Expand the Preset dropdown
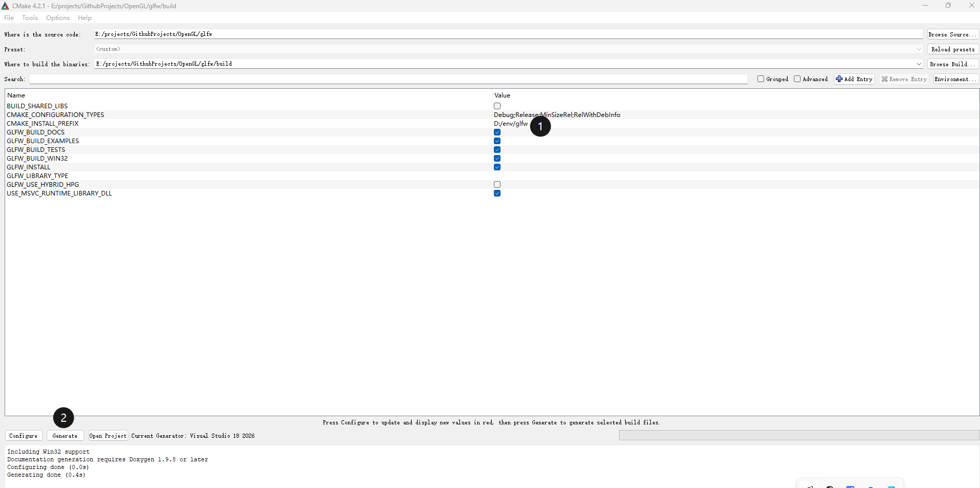Image resolution: width=980 pixels, height=488 pixels. (x=918, y=49)
